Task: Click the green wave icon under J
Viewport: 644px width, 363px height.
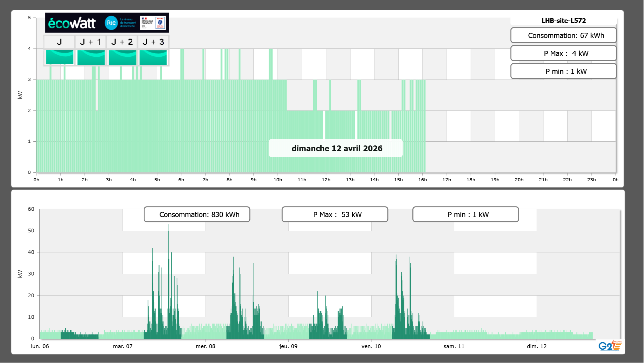Action: coord(60,57)
